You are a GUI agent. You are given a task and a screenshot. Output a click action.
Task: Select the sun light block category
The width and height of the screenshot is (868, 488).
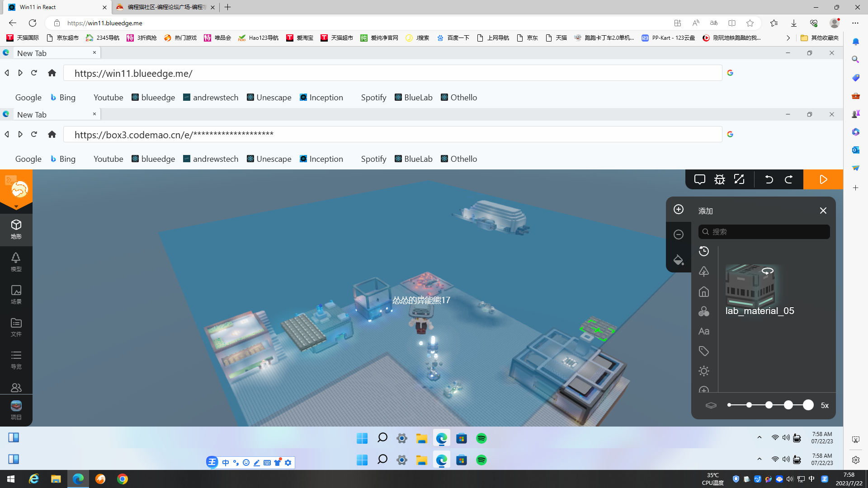704,371
